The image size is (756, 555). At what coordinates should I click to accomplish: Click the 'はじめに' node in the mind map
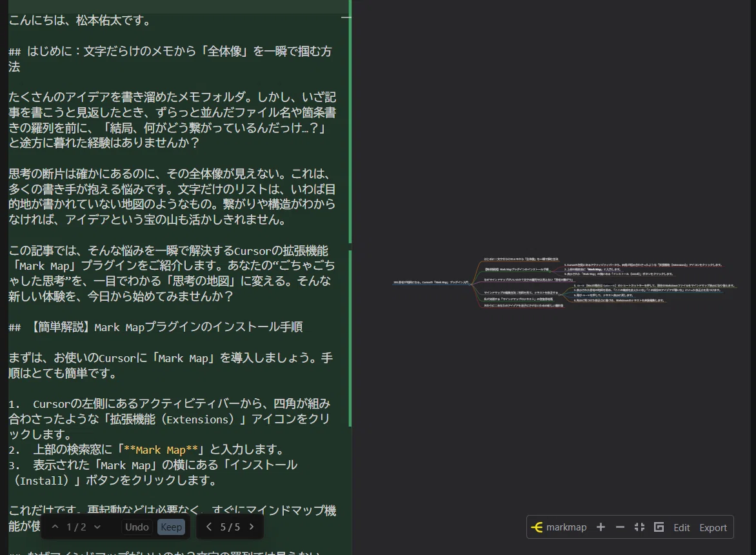521,259
